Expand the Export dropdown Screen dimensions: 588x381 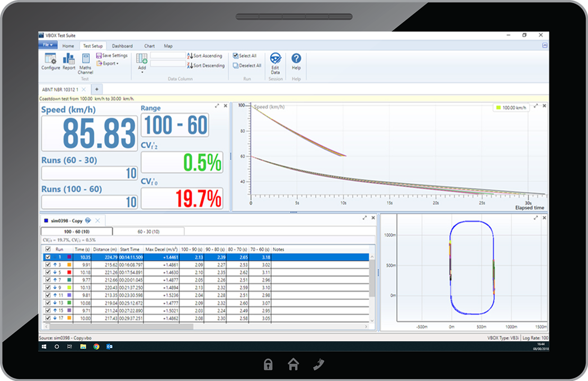pos(108,64)
